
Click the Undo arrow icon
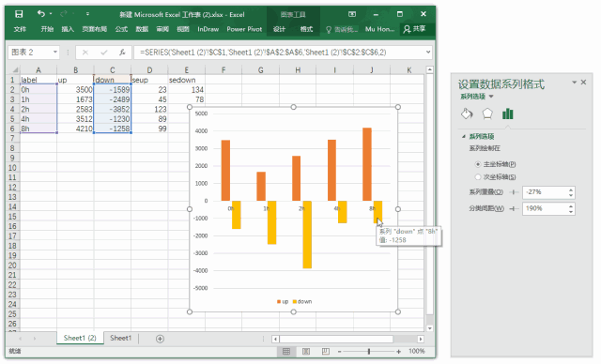pyautogui.click(x=40, y=14)
